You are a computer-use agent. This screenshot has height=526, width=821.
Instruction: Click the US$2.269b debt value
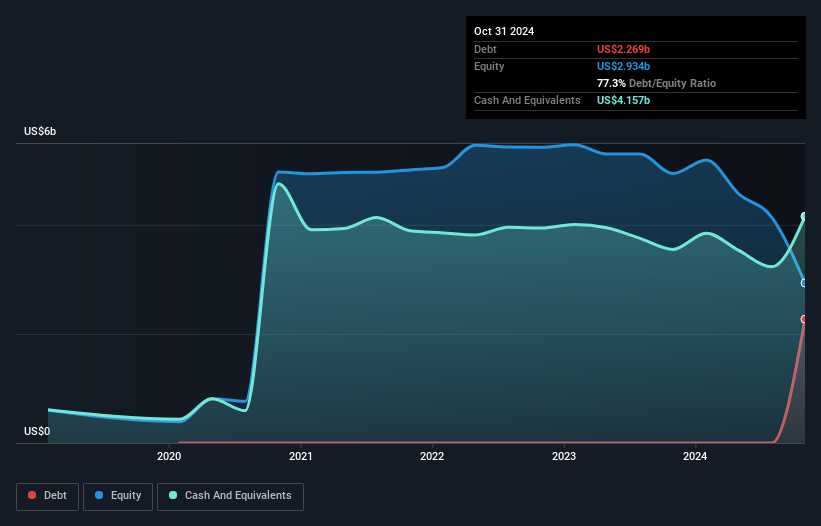pos(623,49)
